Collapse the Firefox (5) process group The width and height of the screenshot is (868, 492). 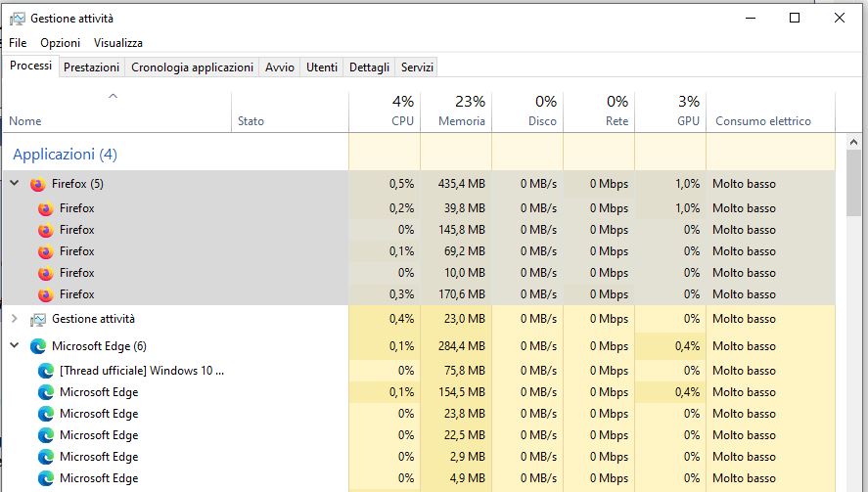(x=15, y=183)
